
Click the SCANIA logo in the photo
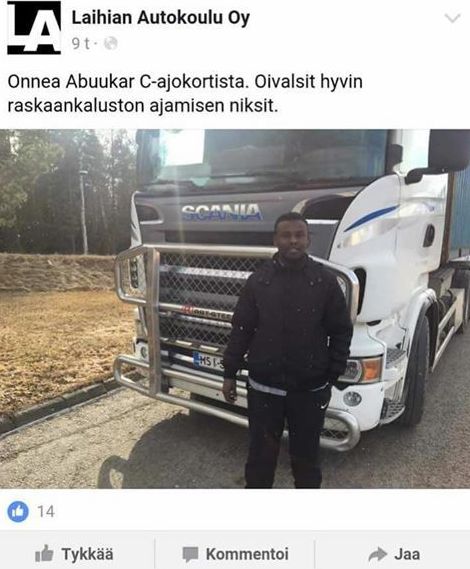[x=222, y=212]
